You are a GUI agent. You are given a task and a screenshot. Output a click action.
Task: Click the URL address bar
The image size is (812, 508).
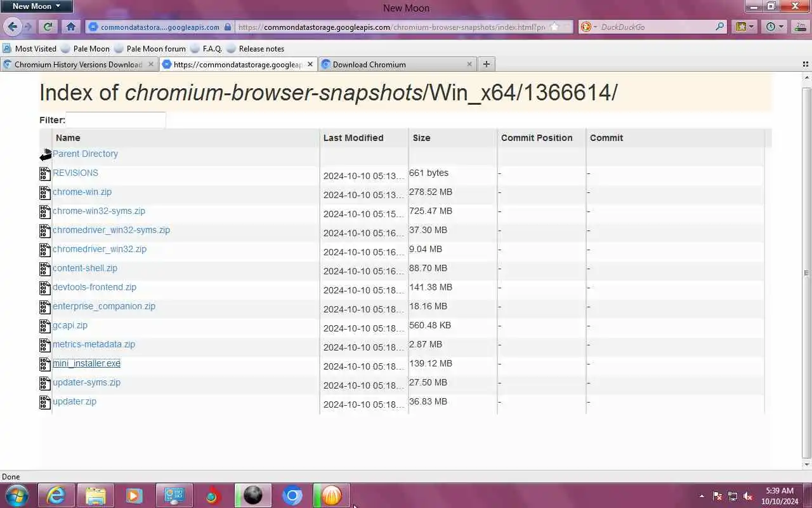point(391,27)
